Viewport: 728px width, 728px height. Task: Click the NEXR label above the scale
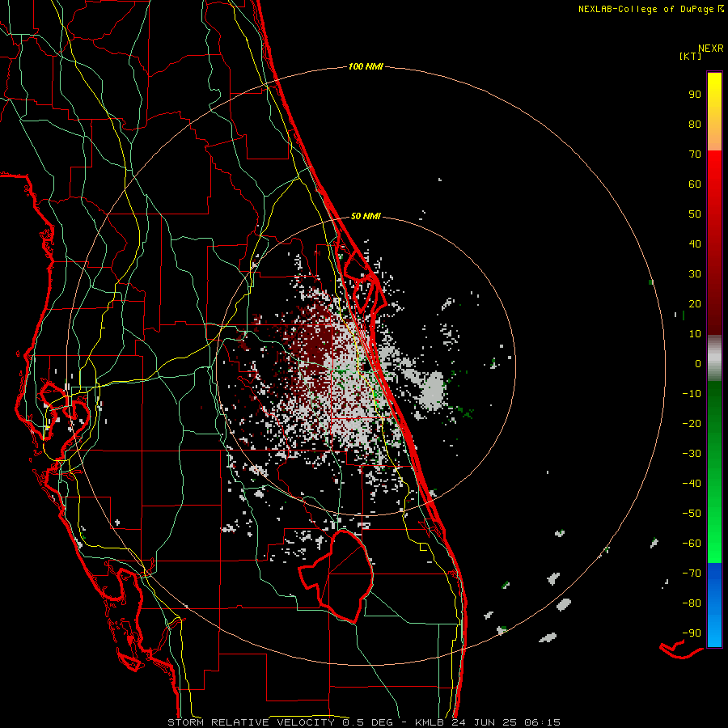pos(711,49)
